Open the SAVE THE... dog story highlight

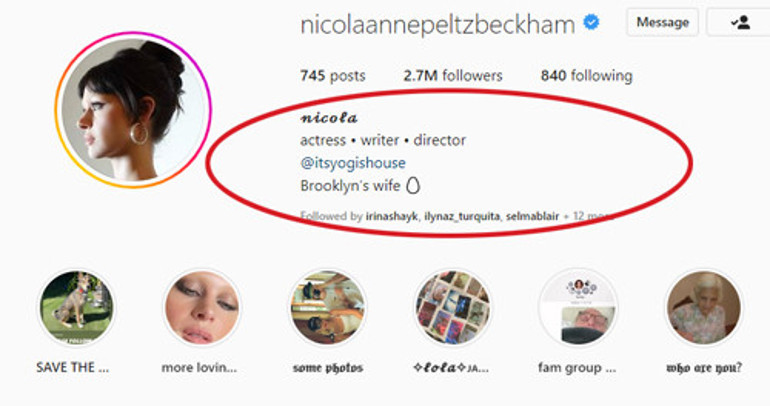click(76, 308)
